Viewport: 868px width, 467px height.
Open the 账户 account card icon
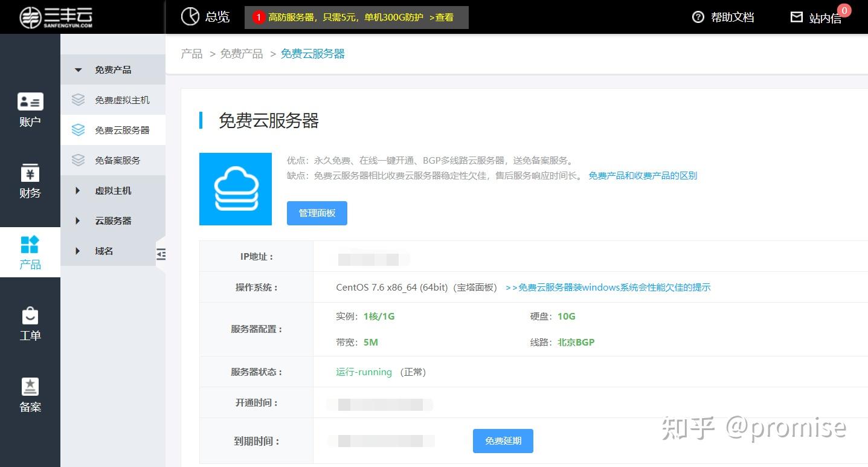(x=30, y=101)
